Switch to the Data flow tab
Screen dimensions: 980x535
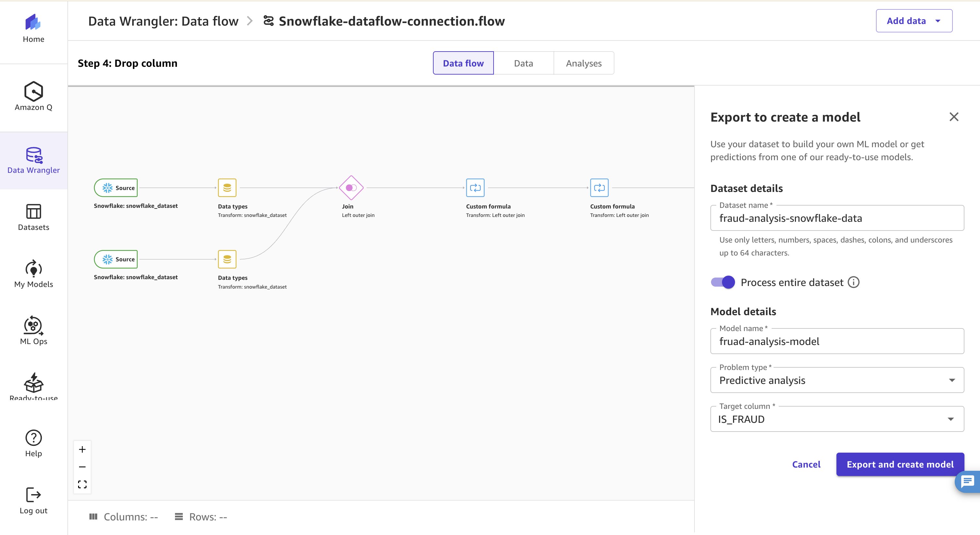463,63
